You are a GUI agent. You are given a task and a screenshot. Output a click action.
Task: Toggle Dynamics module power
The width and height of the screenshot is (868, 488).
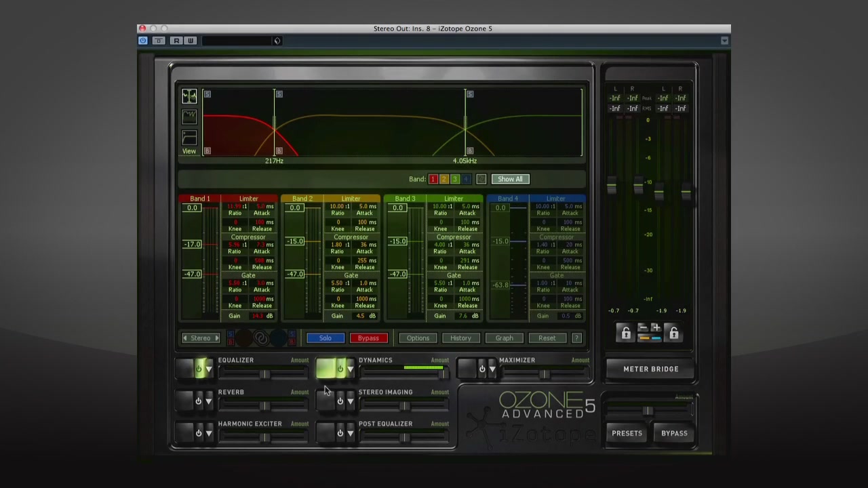340,369
